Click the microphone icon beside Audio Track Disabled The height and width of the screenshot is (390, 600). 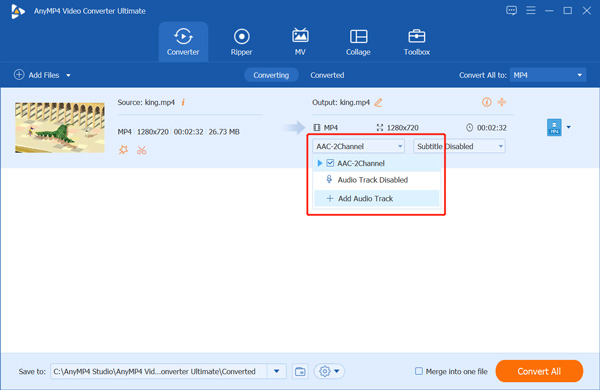coord(329,179)
